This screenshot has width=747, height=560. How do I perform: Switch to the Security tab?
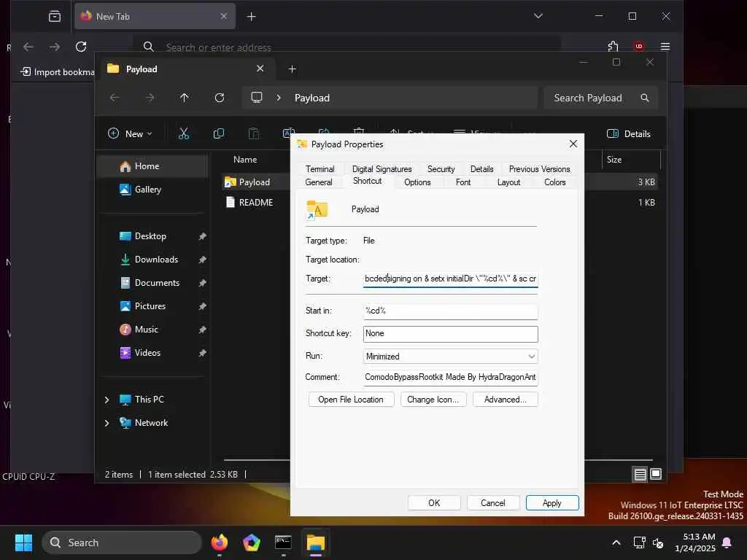pyautogui.click(x=441, y=169)
